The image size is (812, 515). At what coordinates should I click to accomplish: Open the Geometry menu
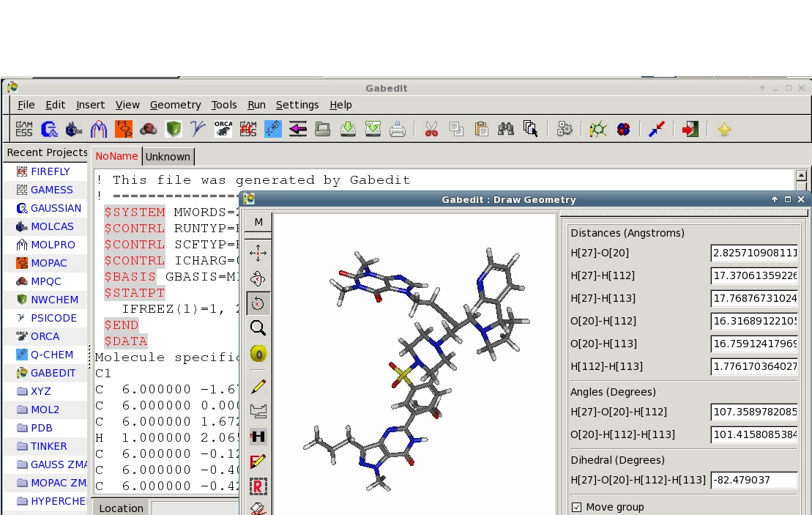[175, 105]
